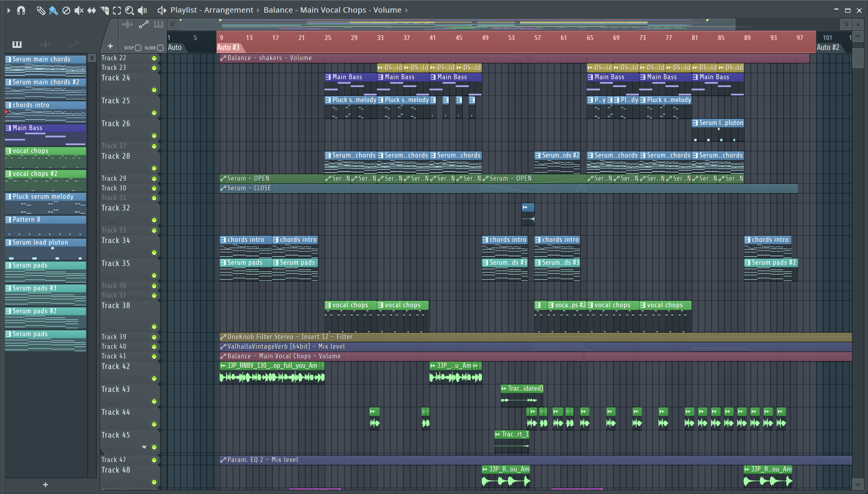Mute Track 22 using its green light
This screenshot has height=494, width=868.
click(x=154, y=58)
